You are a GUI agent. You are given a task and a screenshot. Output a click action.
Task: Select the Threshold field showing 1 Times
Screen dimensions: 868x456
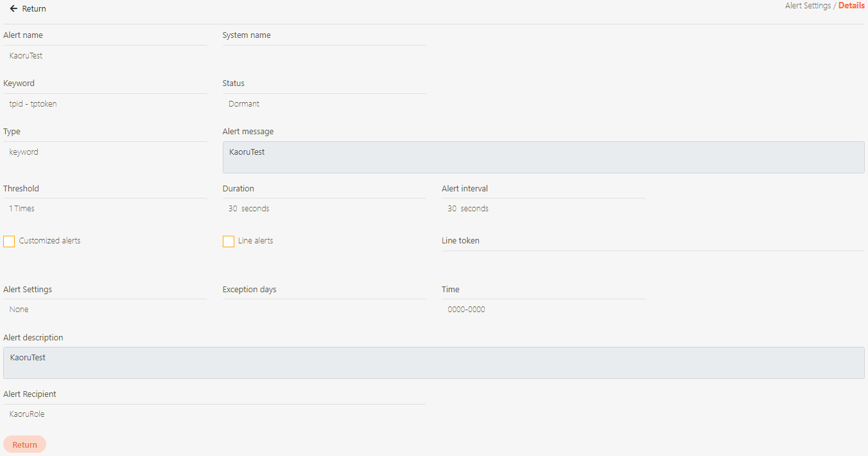coord(105,209)
